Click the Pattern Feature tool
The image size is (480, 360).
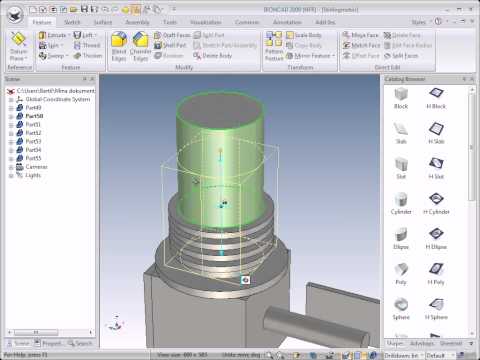click(x=274, y=47)
